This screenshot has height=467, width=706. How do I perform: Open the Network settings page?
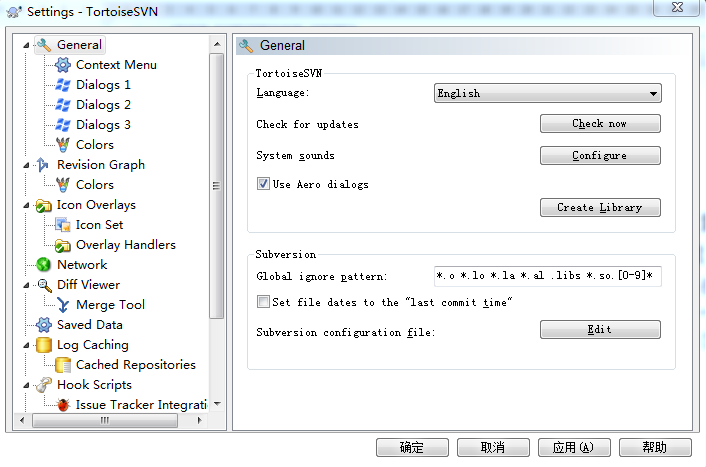(82, 265)
